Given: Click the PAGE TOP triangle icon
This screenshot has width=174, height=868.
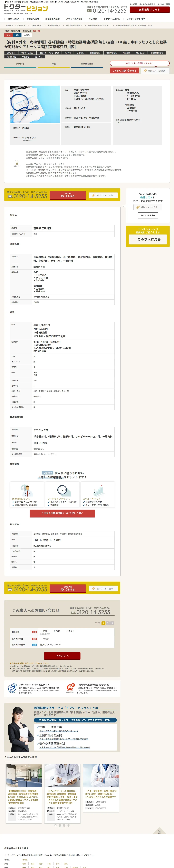Looking at the screenshot, I should click(x=159, y=830).
